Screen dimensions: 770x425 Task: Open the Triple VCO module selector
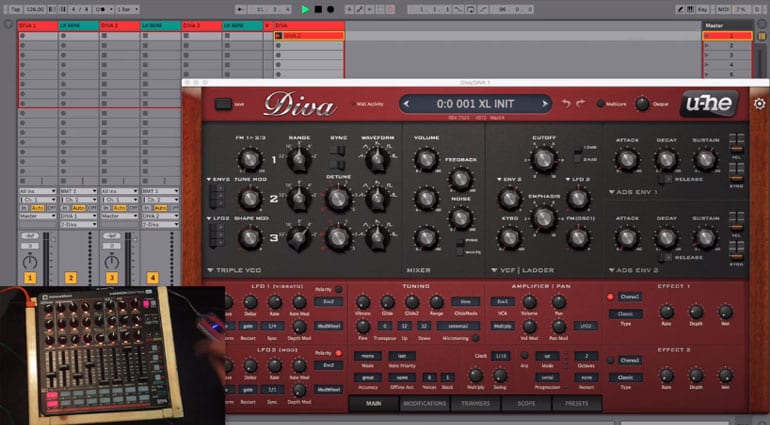tap(234, 270)
